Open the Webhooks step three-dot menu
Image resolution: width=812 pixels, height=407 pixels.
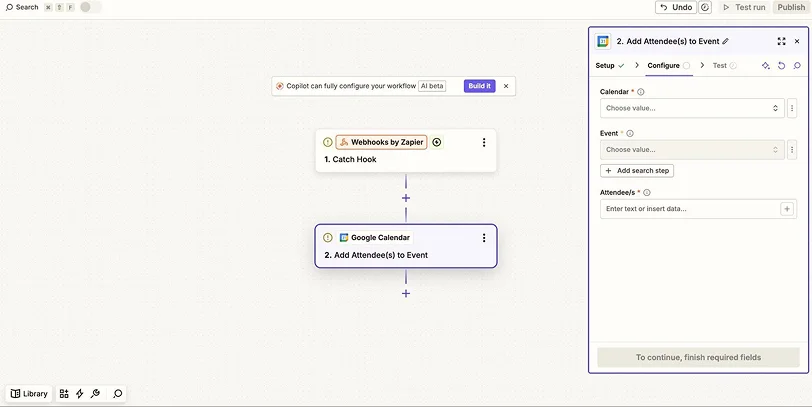(484, 143)
